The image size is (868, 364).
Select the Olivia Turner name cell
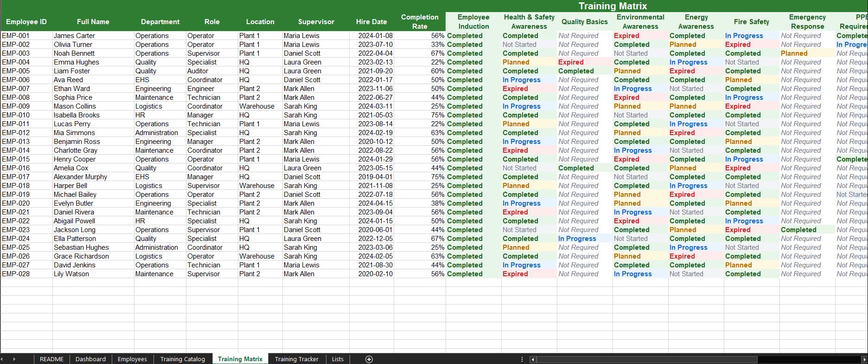point(93,45)
